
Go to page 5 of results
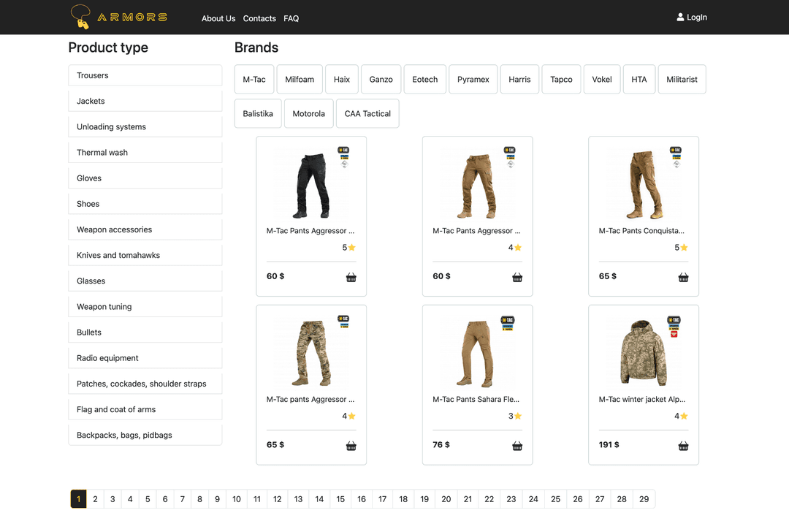148,499
